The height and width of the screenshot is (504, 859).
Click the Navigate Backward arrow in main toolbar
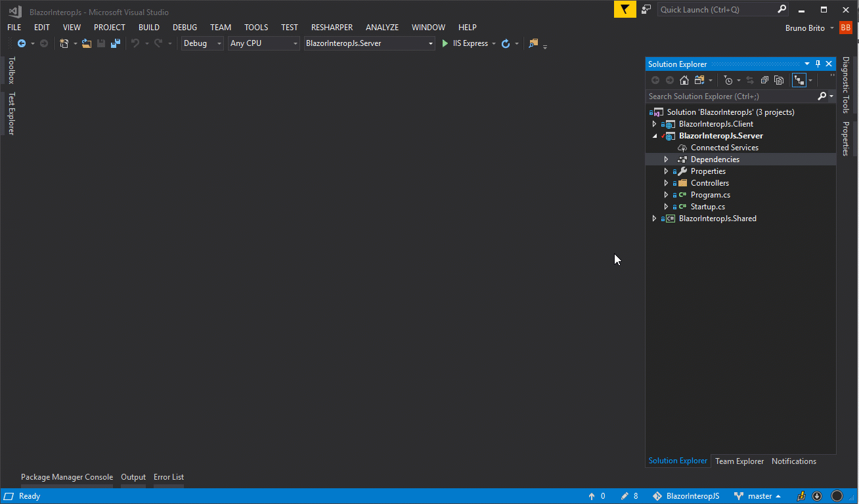pos(22,43)
